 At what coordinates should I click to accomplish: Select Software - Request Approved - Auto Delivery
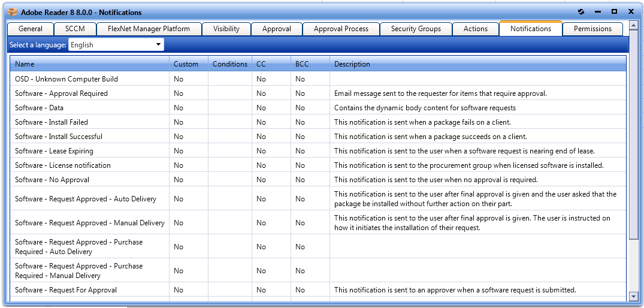point(318,199)
